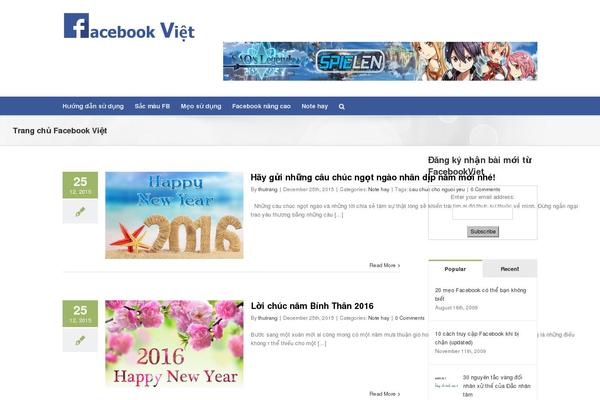Viewport: 600px width, 400px height.
Task: Open popular post '10 cách truy cập Facebook khi bị chặn'
Action: point(477,338)
